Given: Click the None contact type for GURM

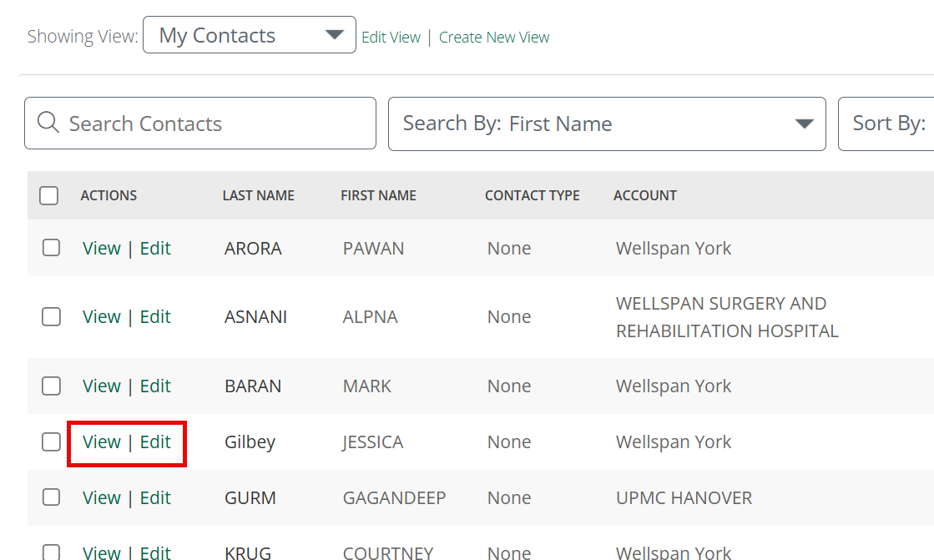Looking at the screenshot, I should click(508, 497).
